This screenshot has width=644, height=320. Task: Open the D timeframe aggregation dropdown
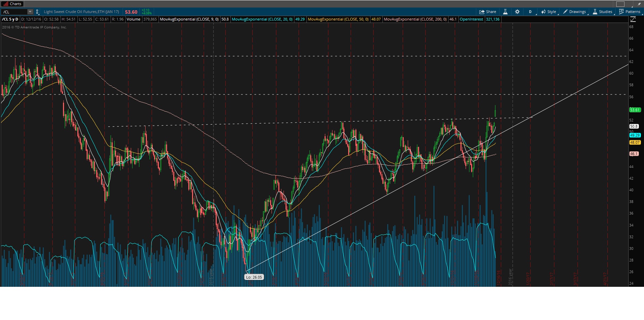[x=530, y=12]
